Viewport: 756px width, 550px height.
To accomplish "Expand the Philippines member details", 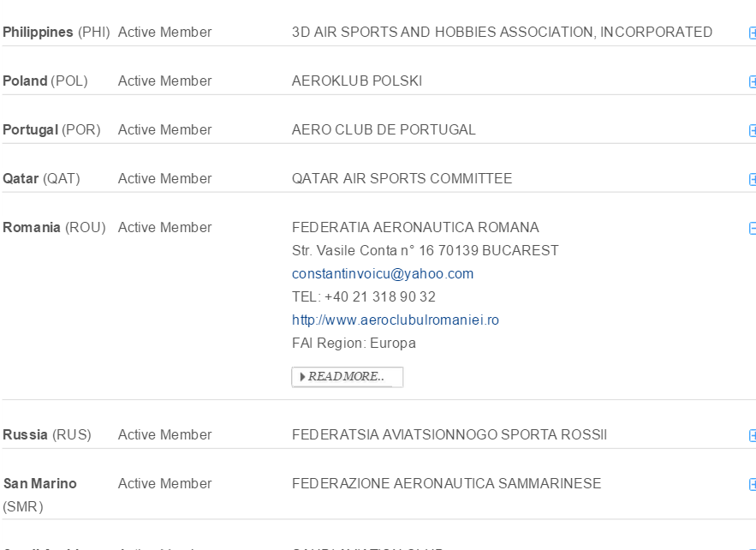I will 753,33.
